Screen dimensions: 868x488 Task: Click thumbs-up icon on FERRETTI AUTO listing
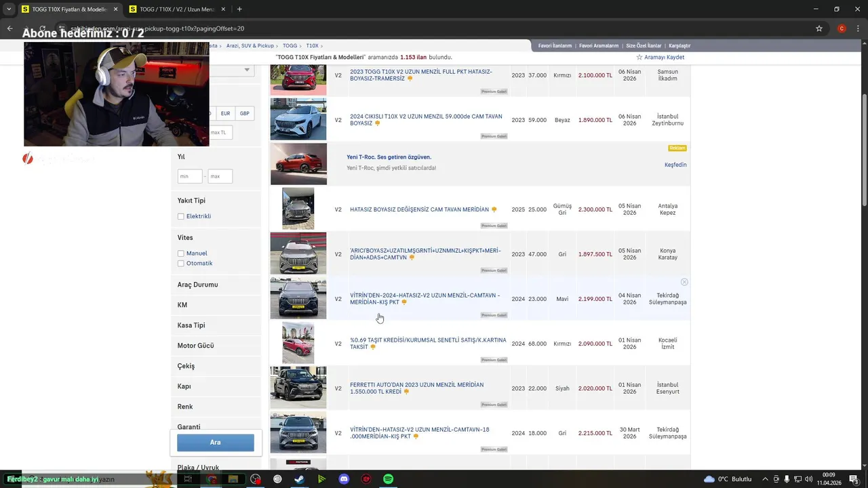(x=406, y=392)
